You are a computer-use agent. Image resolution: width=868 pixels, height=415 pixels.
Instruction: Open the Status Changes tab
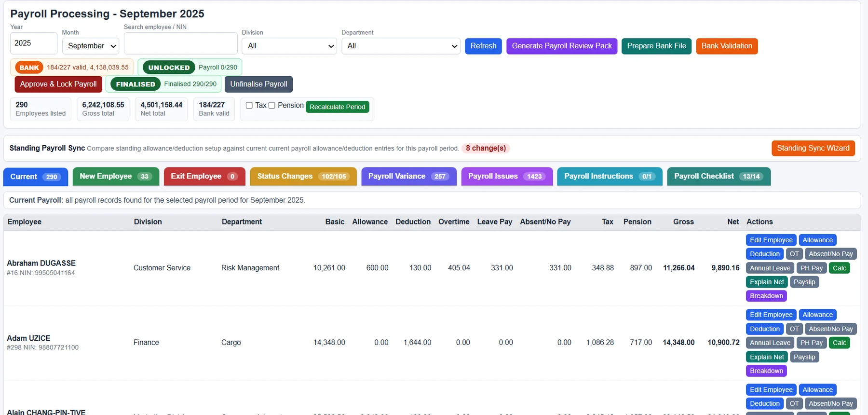(x=303, y=177)
